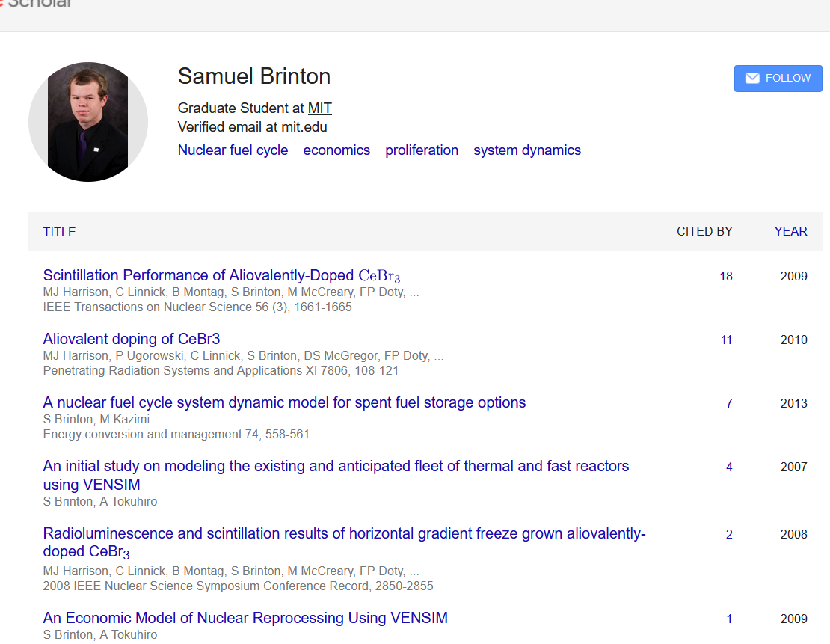The image size is (830, 644).
Task: Open Economic Model of Nuclear Reprocessing paper
Action: coord(245,618)
